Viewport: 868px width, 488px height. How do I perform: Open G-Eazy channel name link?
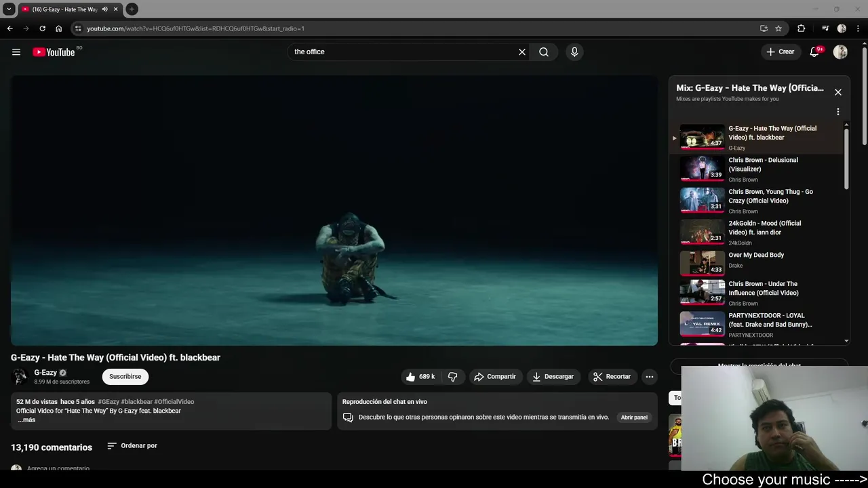click(x=45, y=373)
